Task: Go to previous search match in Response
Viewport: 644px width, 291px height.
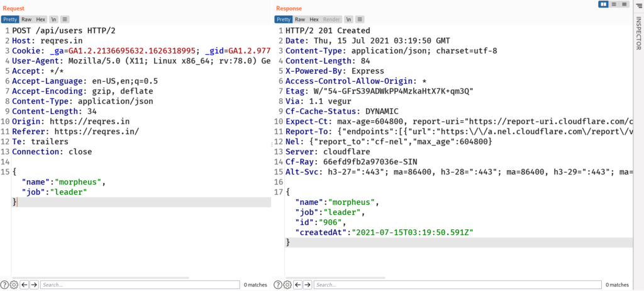Action: tap(297, 285)
